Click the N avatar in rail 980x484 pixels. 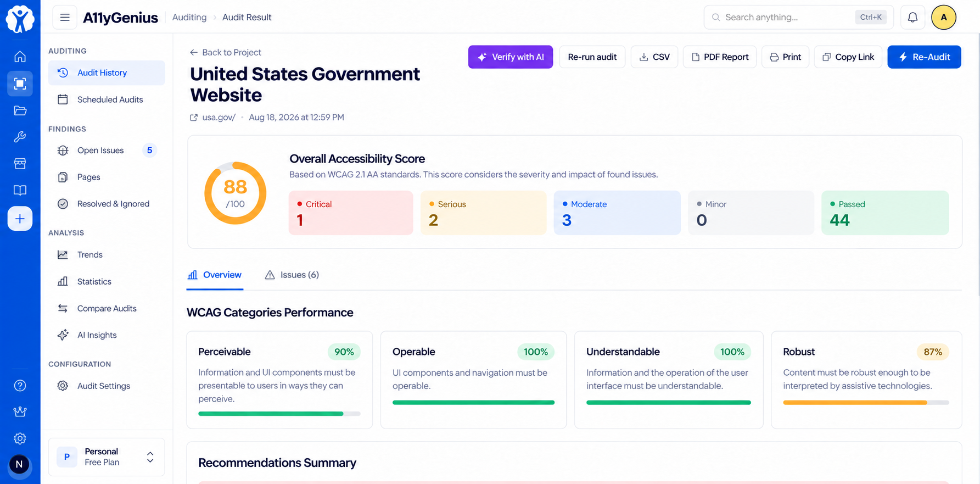(19, 464)
